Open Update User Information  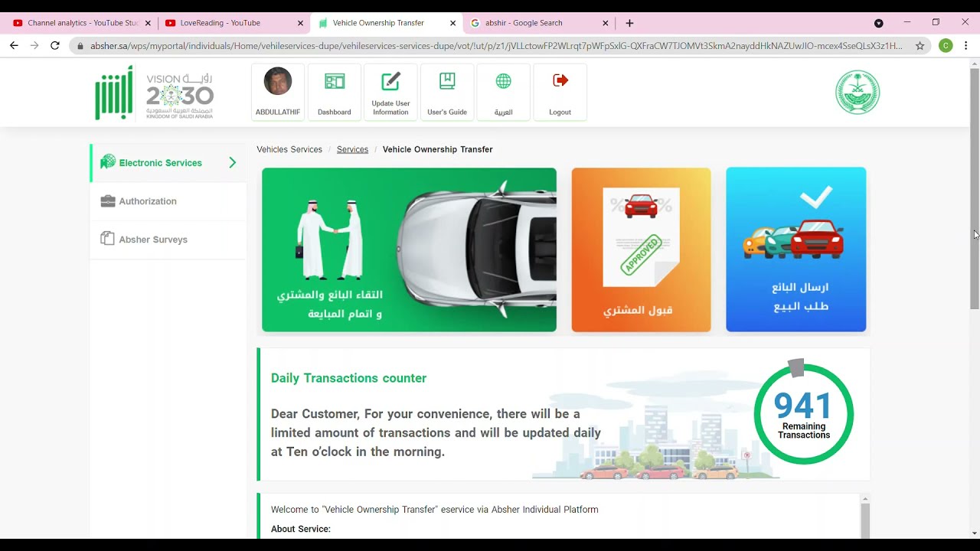pyautogui.click(x=390, y=93)
